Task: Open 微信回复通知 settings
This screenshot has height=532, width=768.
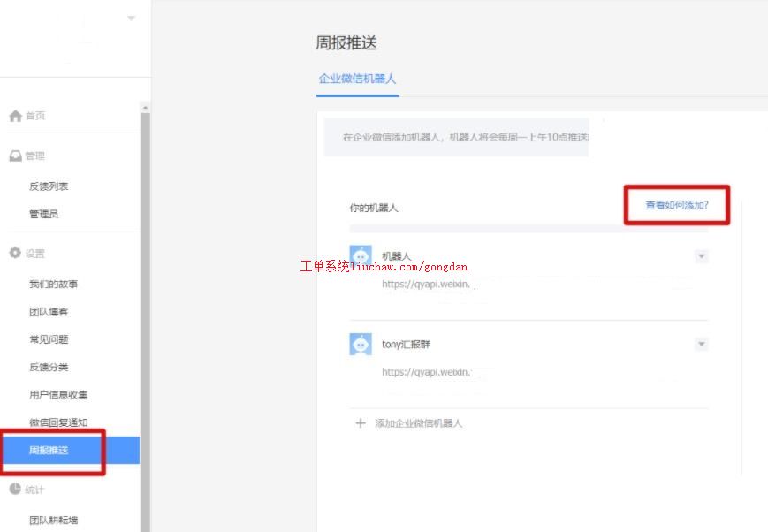Action: tap(58, 422)
